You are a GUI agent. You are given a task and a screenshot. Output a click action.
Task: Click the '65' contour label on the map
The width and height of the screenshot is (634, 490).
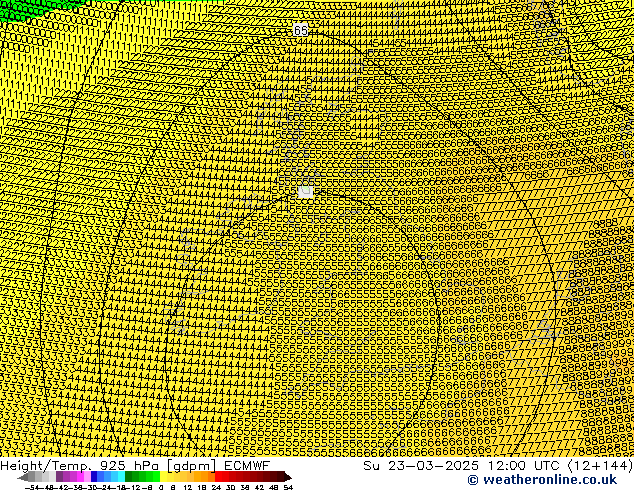[300, 30]
